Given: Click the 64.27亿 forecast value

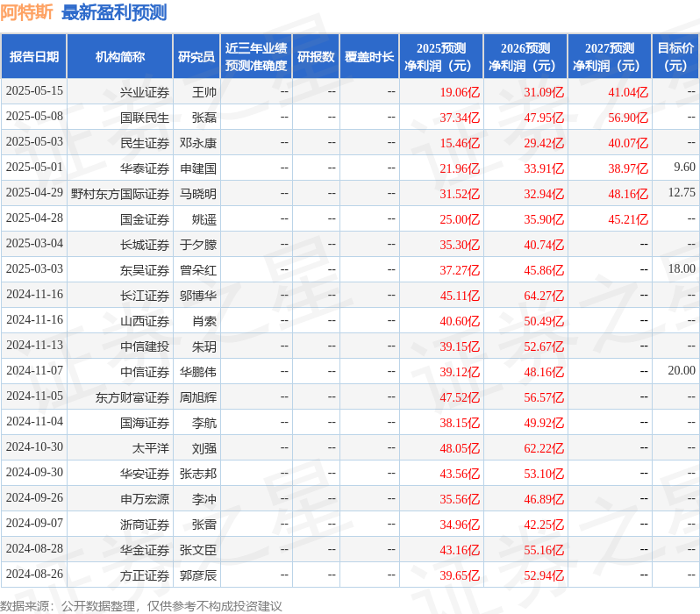Looking at the screenshot, I should click(544, 296).
